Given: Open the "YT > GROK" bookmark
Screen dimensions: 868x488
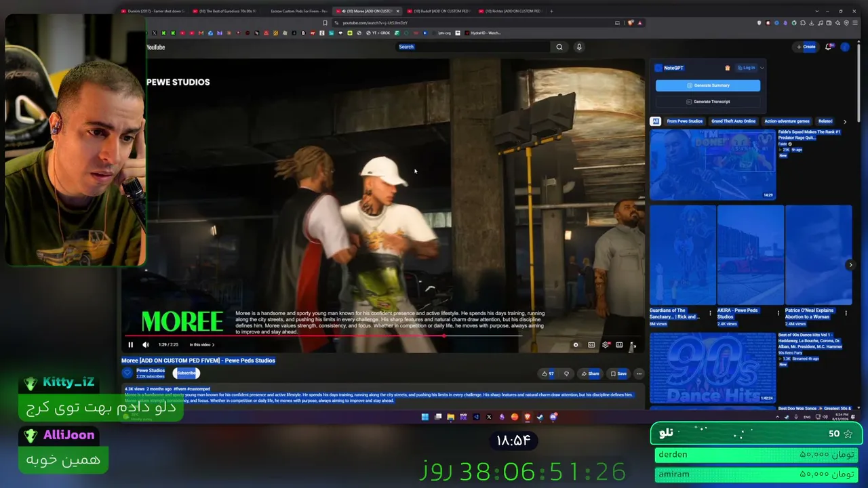Looking at the screenshot, I should (x=378, y=33).
